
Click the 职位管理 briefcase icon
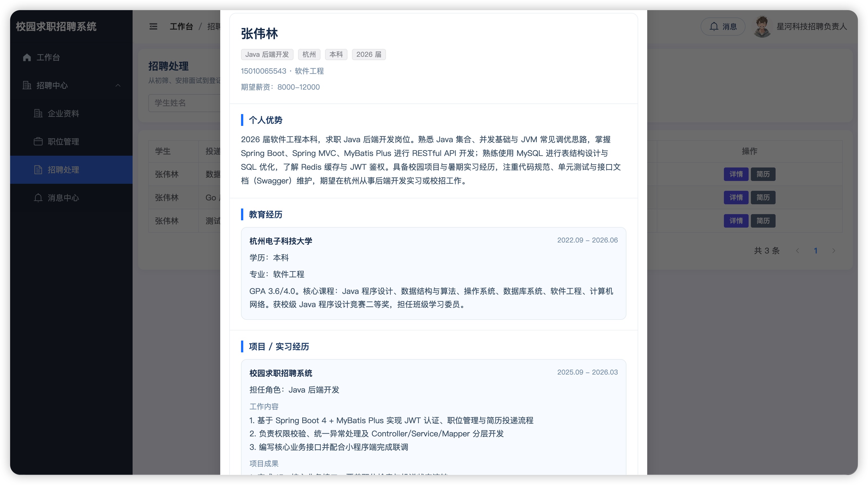tap(38, 142)
